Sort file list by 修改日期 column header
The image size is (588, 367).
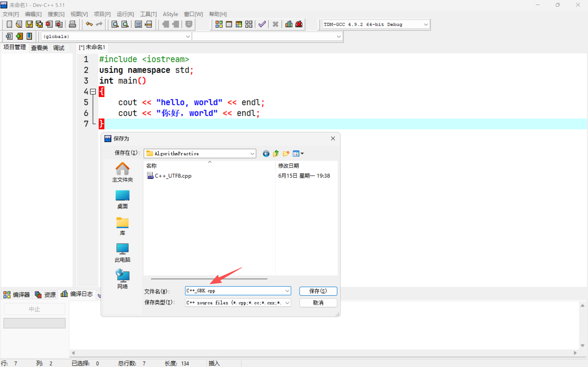pos(288,166)
